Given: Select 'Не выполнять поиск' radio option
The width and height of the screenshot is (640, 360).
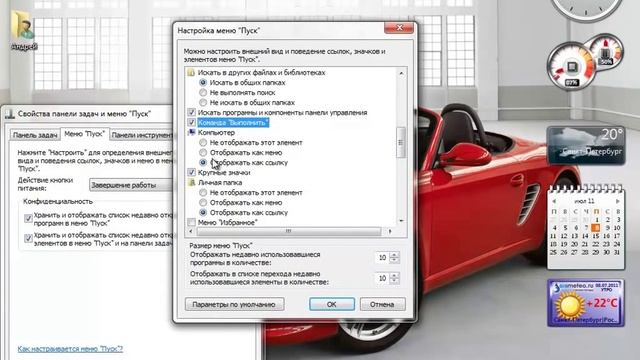Looking at the screenshot, I should 203,93.
